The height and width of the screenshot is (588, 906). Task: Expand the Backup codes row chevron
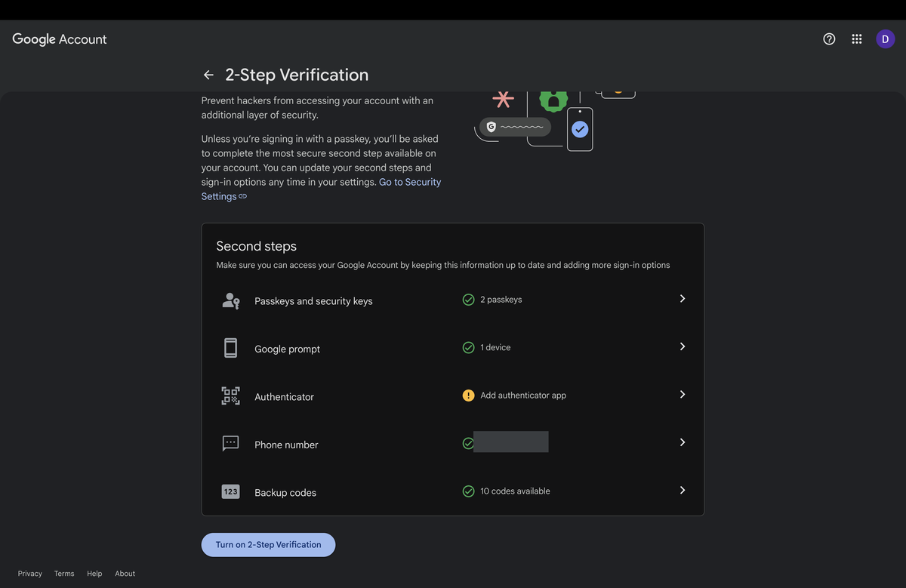pyautogui.click(x=682, y=490)
